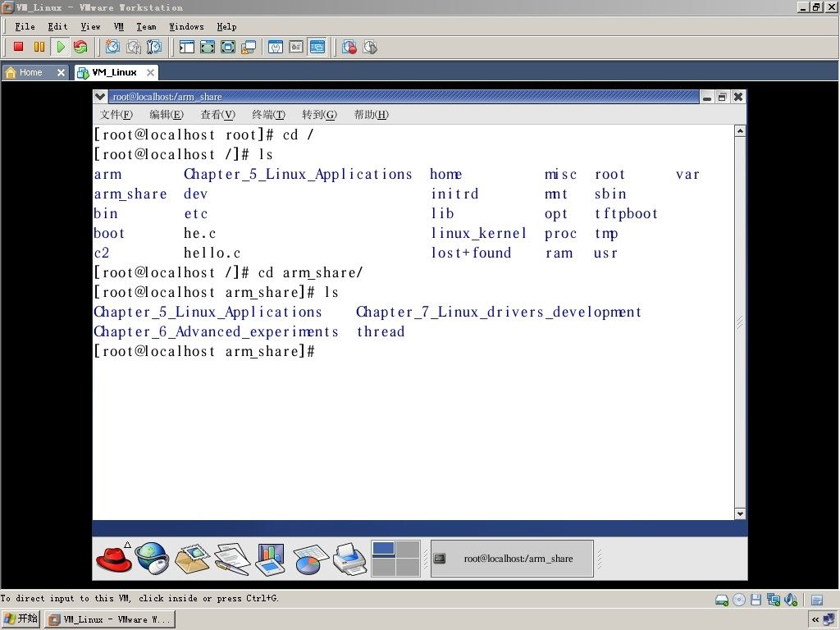
Task: Click the Chapter_6_Advanced_experiments directory name
Action: point(216,332)
